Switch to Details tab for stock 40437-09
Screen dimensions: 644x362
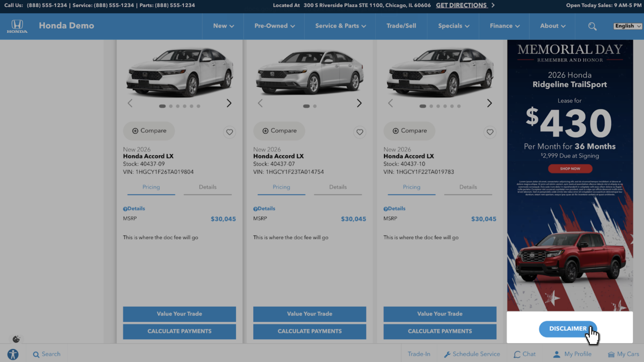click(208, 187)
